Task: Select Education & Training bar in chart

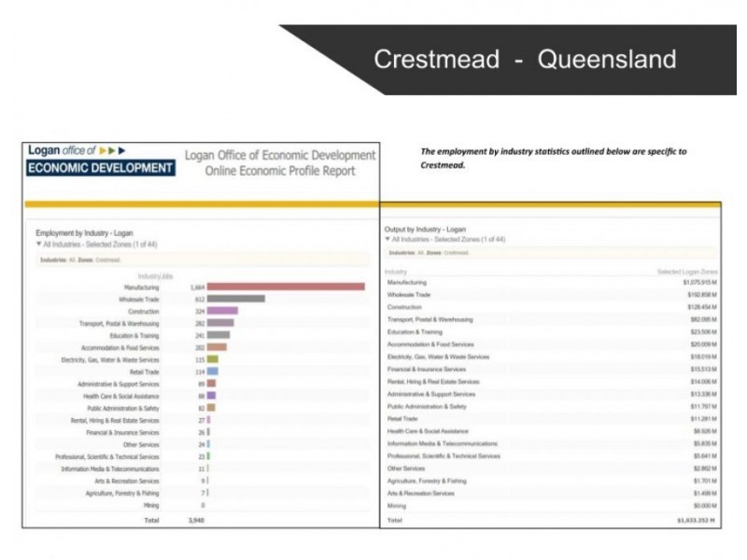Action: [x=218, y=335]
